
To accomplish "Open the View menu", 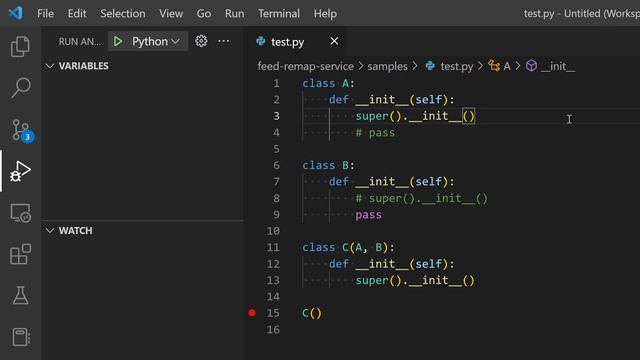I will tap(171, 13).
